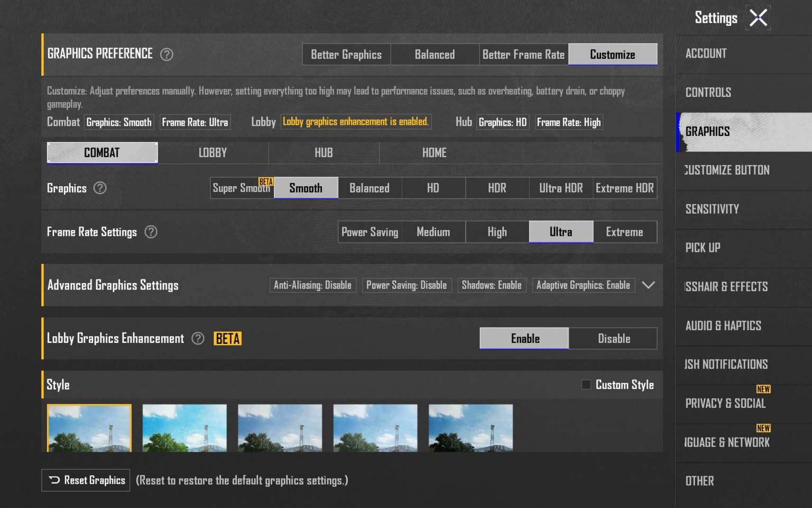The width and height of the screenshot is (812, 508).
Task: Expand Advanced Graphics Settings chevron
Action: [648, 285]
